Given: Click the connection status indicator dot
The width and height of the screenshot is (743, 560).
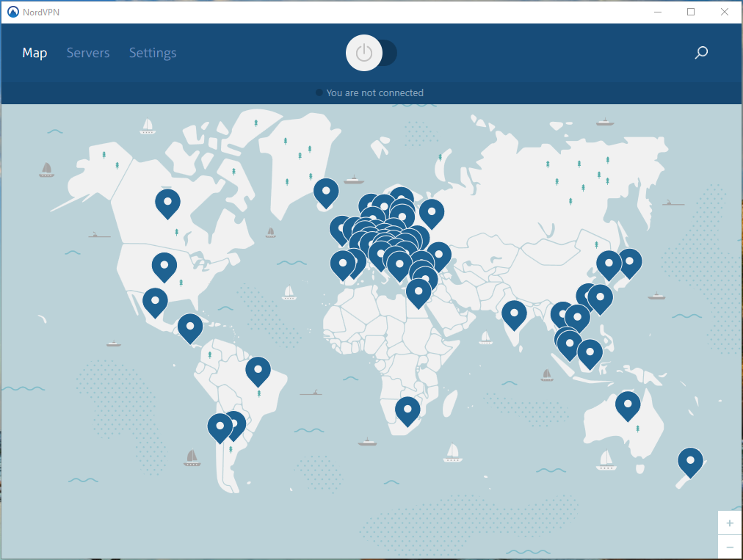Looking at the screenshot, I should [x=319, y=92].
